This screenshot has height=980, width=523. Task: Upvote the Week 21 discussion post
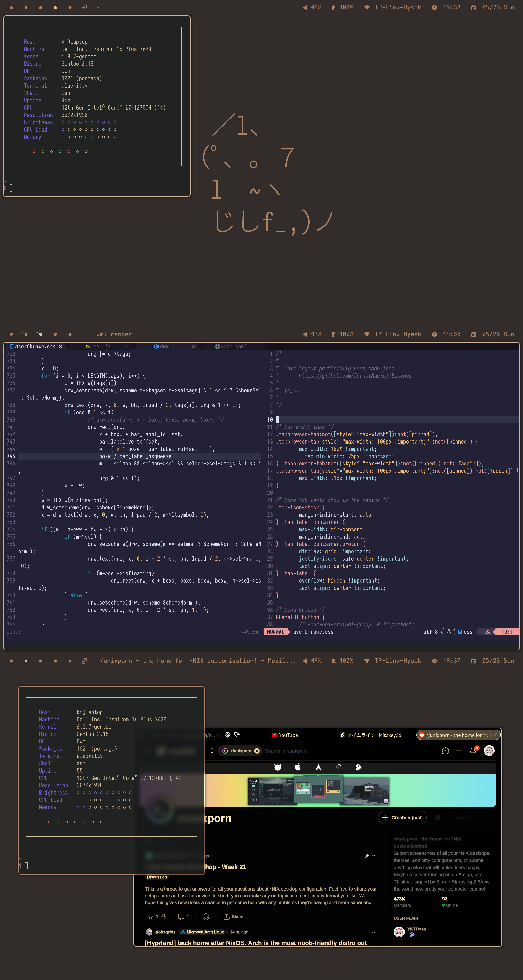point(150,917)
